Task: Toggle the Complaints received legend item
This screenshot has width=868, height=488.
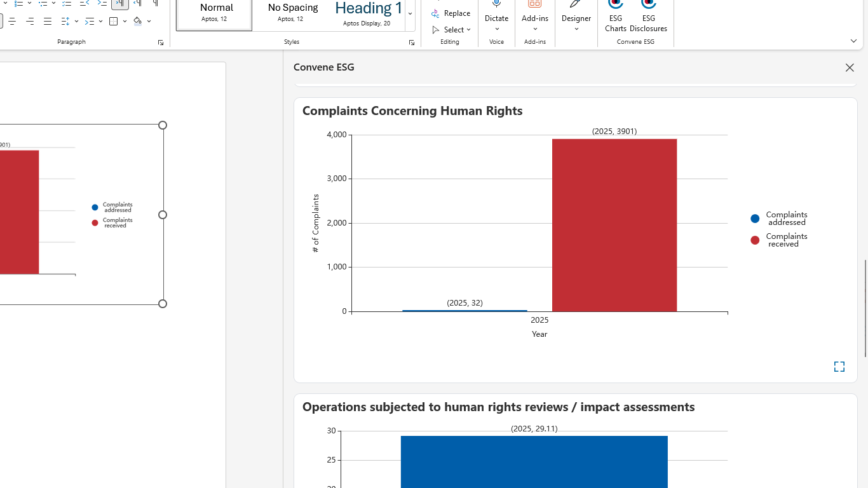Action: [x=779, y=240]
